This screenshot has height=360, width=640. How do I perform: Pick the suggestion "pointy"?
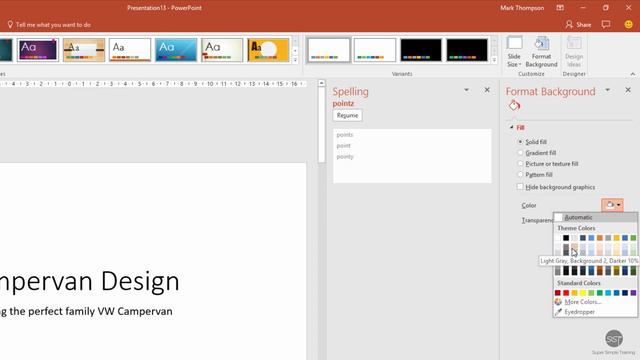coord(345,157)
